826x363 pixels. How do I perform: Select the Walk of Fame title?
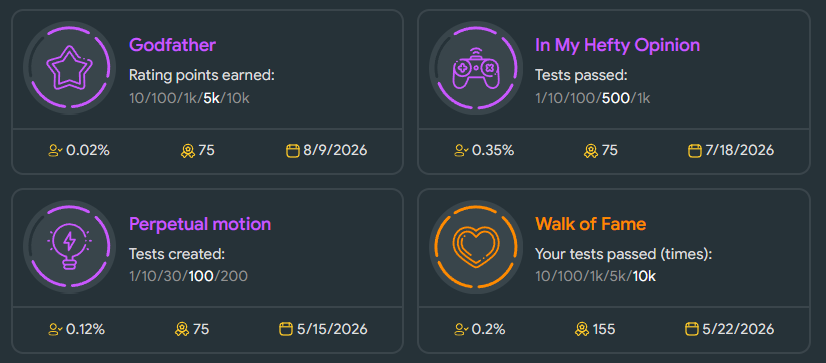591,224
